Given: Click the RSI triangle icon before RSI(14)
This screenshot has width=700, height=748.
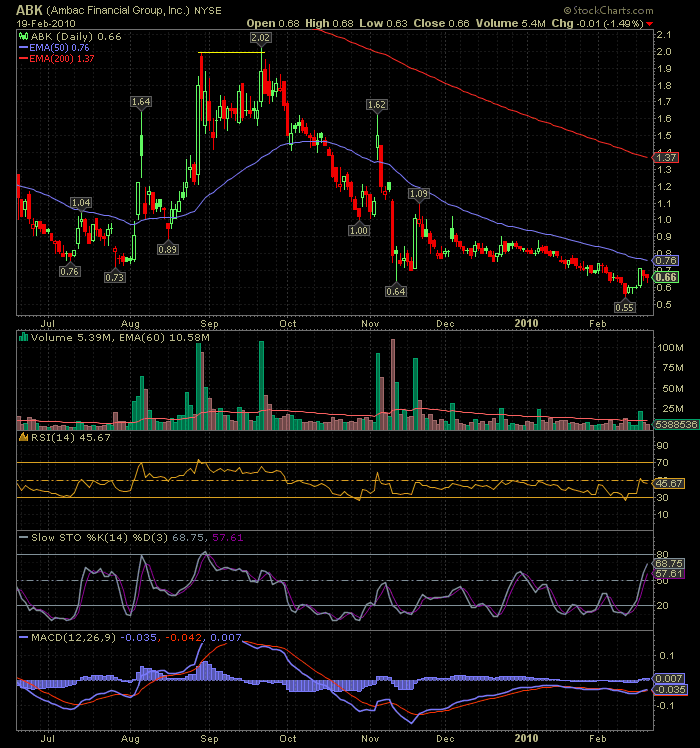Looking at the screenshot, I should pyautogui.click(x=23, y=437).
